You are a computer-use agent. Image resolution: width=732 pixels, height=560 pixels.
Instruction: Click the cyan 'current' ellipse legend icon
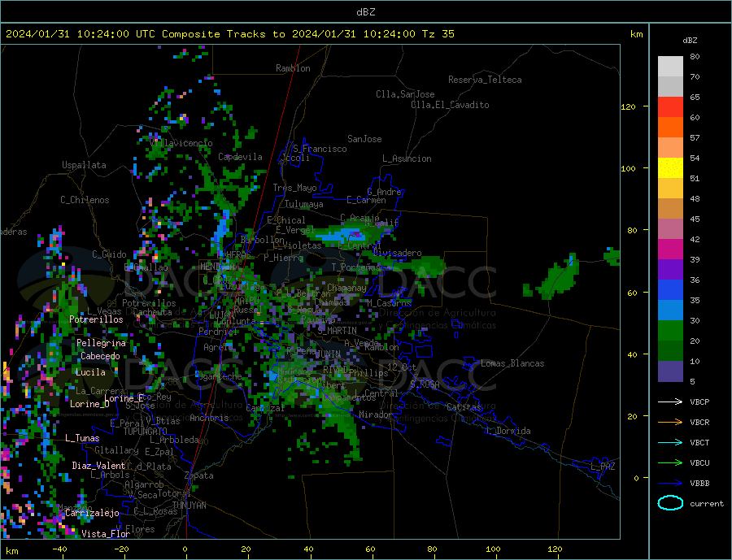tap(670, 503)
